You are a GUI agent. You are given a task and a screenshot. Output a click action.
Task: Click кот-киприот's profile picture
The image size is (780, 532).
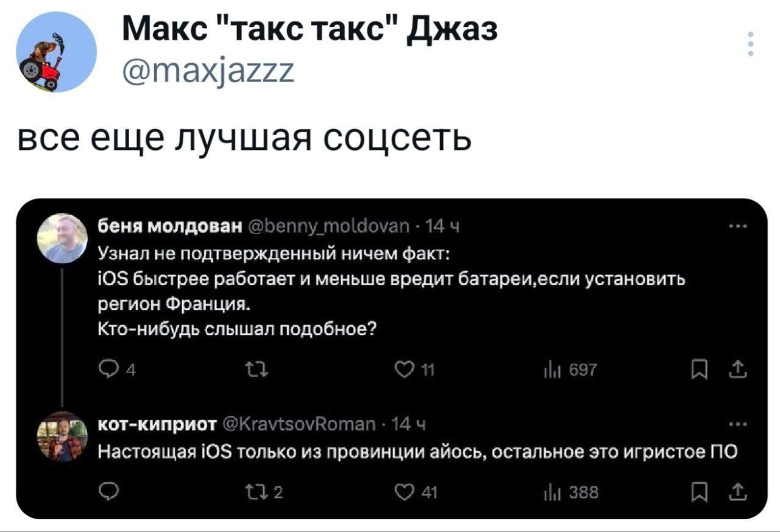tap(62, 436)
